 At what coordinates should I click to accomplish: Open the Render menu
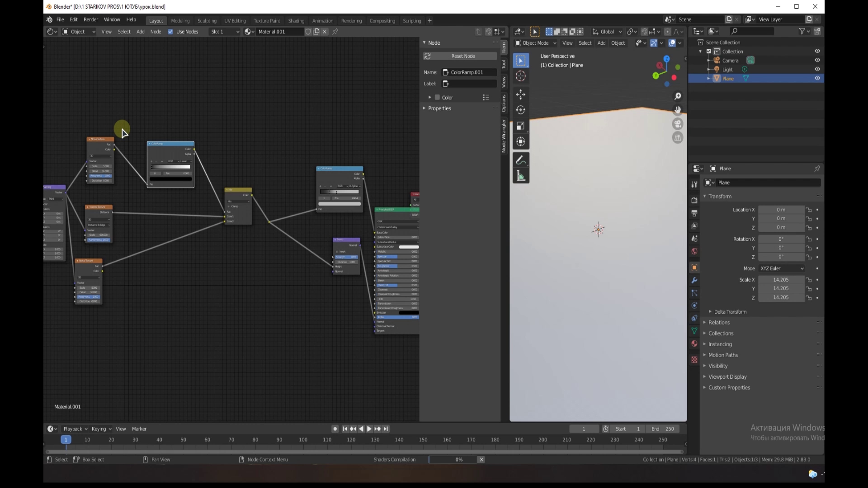coord(90,19)
